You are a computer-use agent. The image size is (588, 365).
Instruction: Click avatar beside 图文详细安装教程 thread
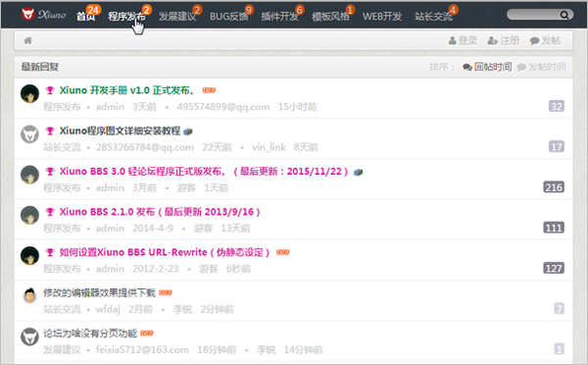click(x=29, y=134)
